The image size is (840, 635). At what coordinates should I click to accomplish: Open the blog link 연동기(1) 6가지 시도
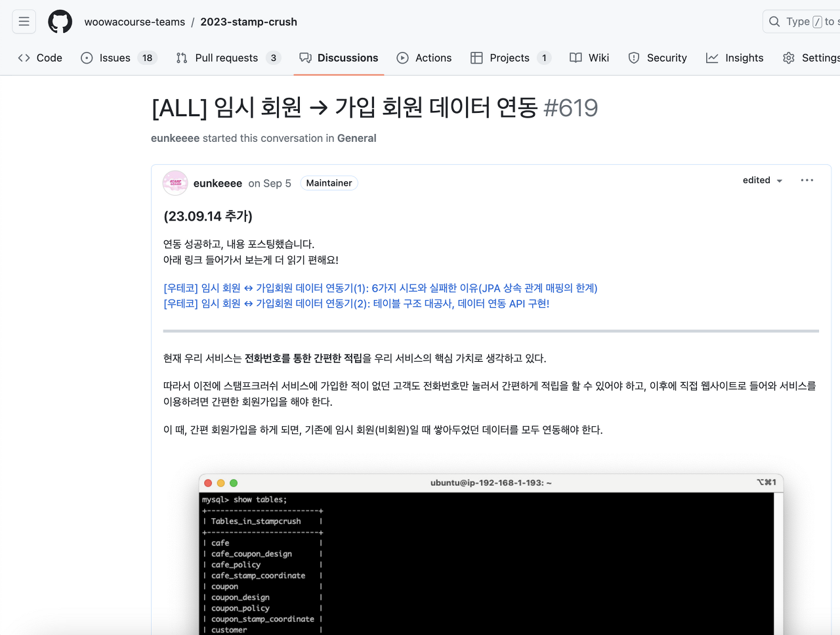click(381, 288)
